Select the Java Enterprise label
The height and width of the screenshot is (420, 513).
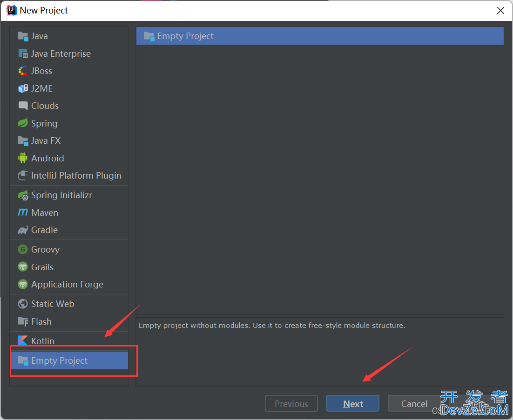click(x=61, y=53)
